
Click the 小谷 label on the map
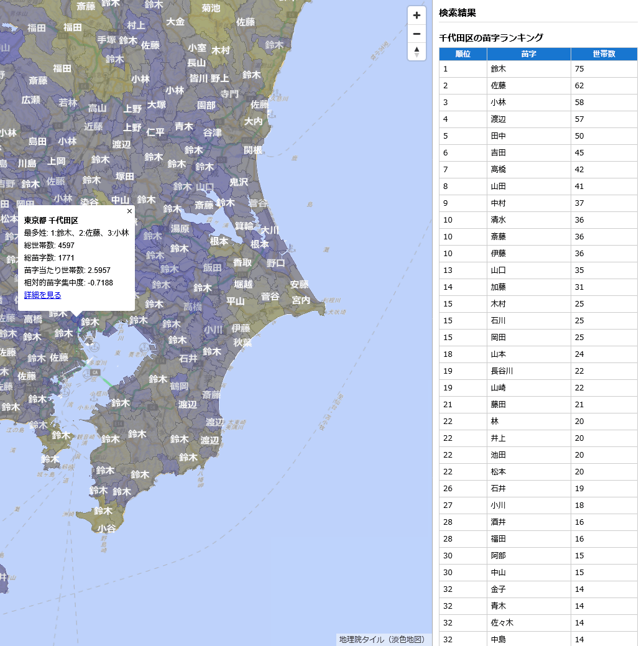point(106,528)
